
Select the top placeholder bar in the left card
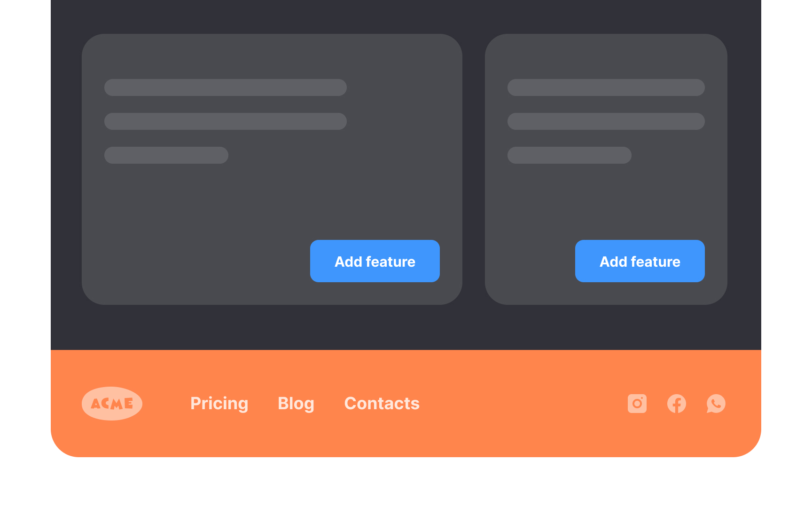tap(226, 87)
